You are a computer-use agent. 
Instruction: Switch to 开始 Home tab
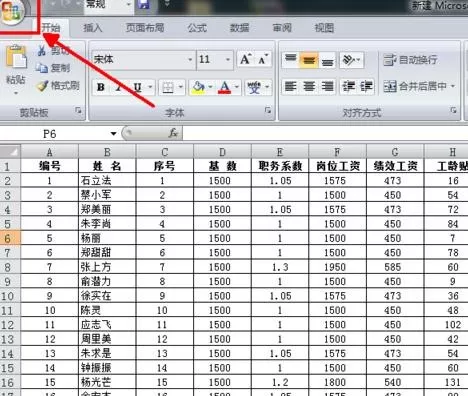click(x=51, y=28)
